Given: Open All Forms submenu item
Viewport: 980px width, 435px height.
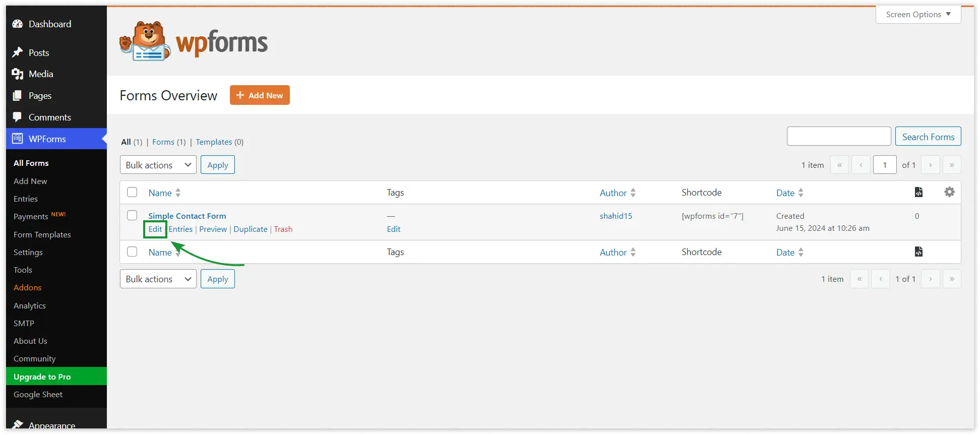Looking at the screenshot, I should click(31, 163).
